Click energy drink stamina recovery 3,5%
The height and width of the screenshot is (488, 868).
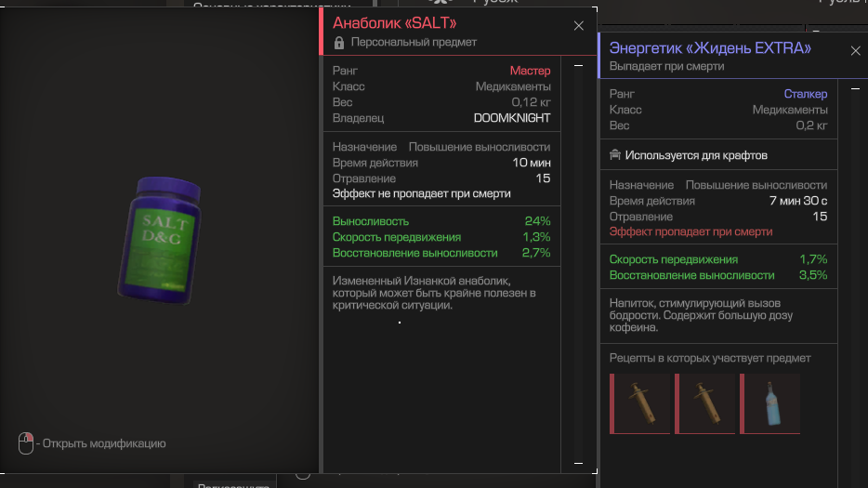(813, 275)
